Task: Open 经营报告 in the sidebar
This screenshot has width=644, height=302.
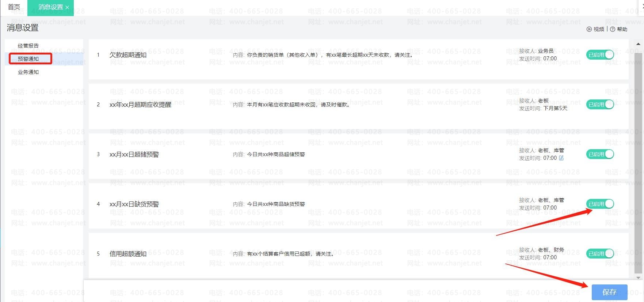Action: pyautogui.click(x=28, y=46)
